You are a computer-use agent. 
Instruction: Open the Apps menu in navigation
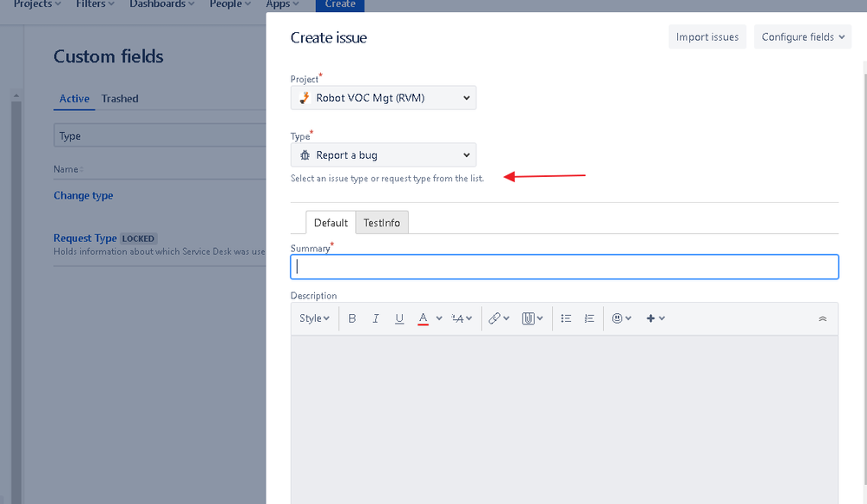(x=283, y=4)
